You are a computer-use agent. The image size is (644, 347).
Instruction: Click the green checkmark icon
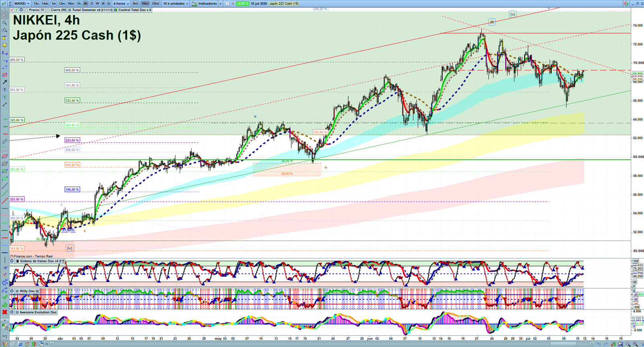(5, 297)
